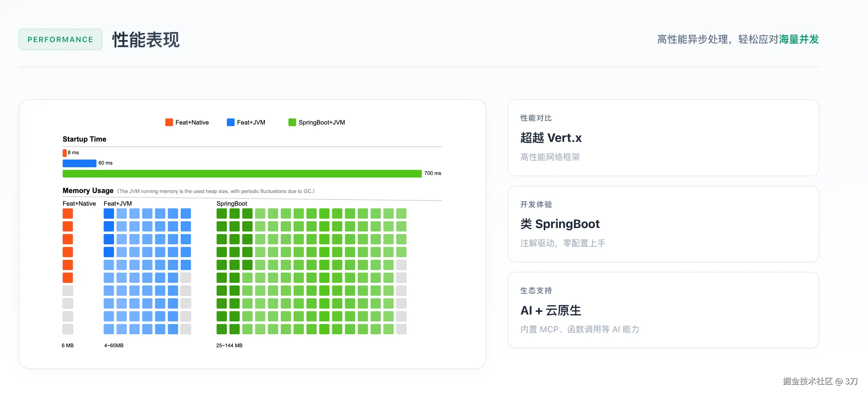Click the Startup Time heading
This screenshot has height=396, width=868.
(x=84, y=139)
